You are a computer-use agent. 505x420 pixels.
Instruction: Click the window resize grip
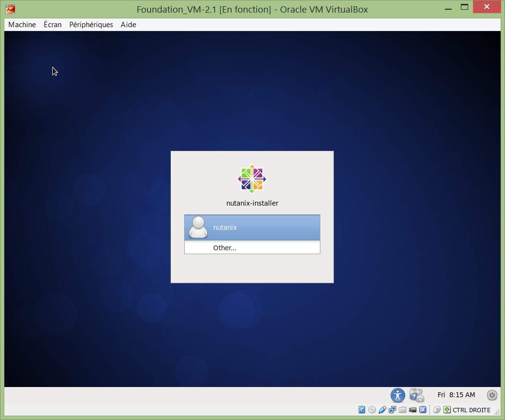[497, 412]
